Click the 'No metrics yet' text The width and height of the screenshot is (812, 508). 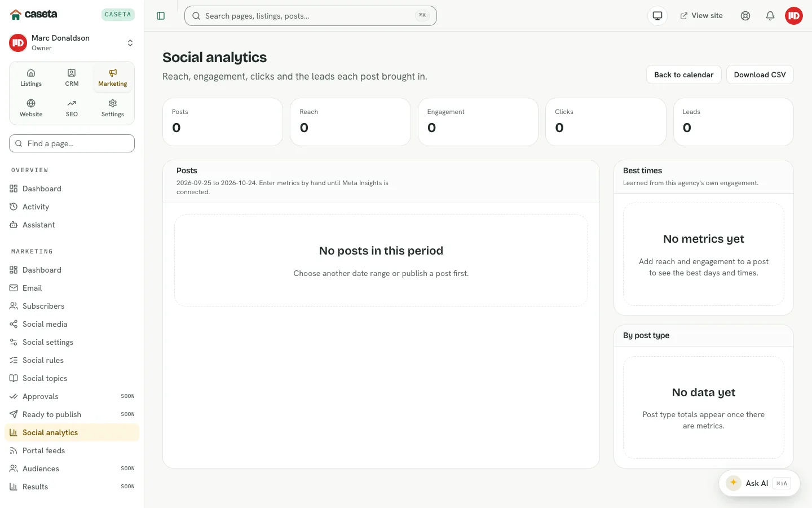pos(704,239)
